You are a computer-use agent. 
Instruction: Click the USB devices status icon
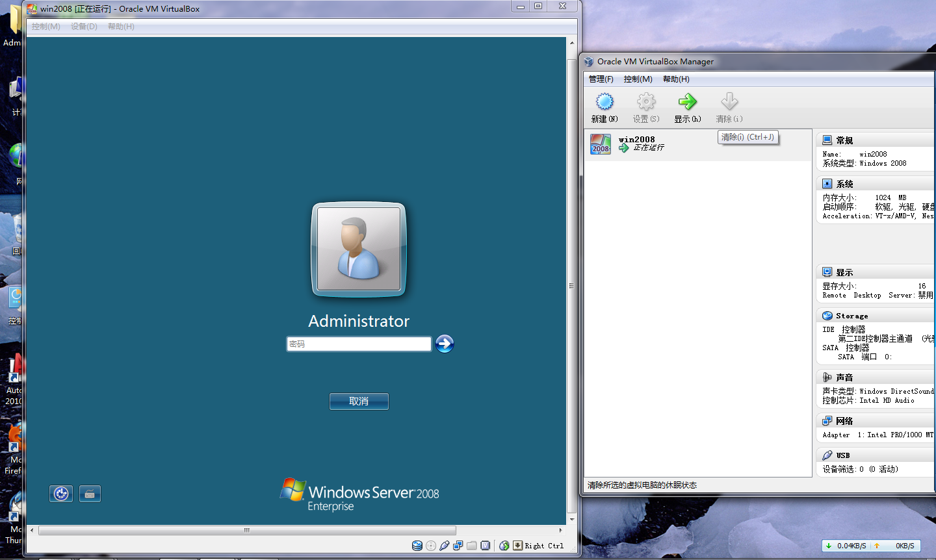445,546
